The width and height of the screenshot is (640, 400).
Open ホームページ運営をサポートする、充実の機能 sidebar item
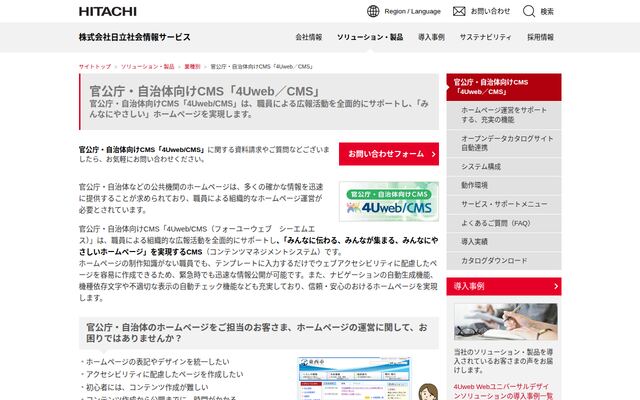504,115
